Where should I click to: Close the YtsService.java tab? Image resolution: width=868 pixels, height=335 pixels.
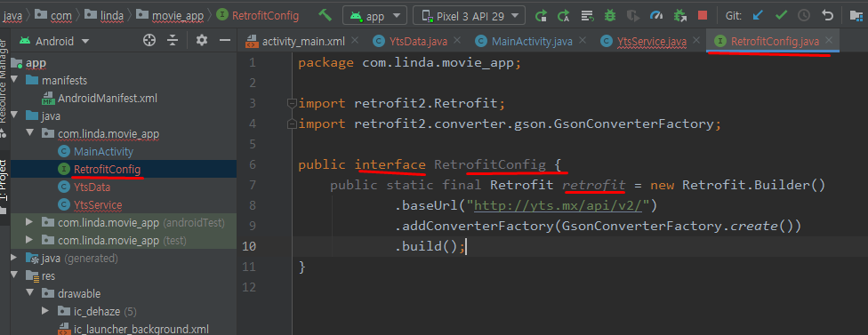[x=696, y=40]
